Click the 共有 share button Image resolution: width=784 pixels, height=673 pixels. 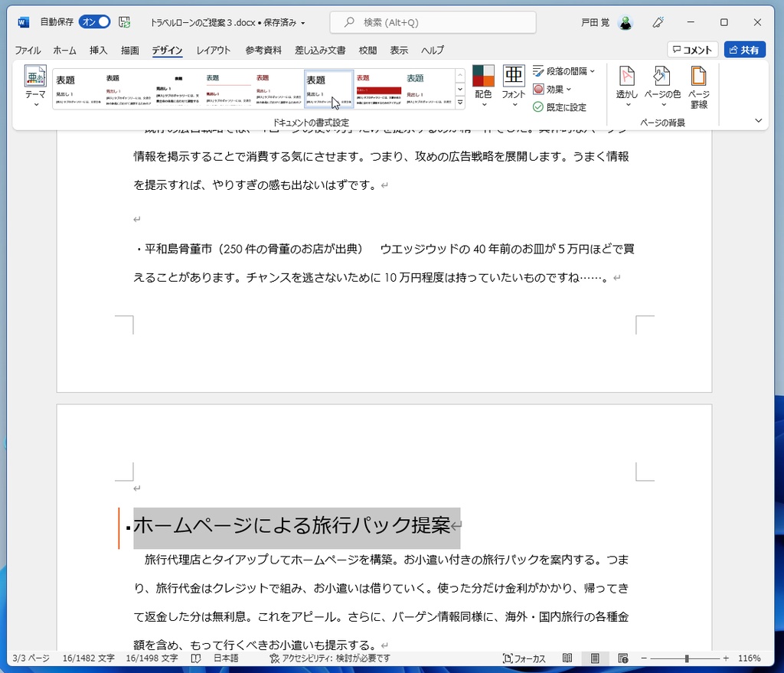[744, 50]
